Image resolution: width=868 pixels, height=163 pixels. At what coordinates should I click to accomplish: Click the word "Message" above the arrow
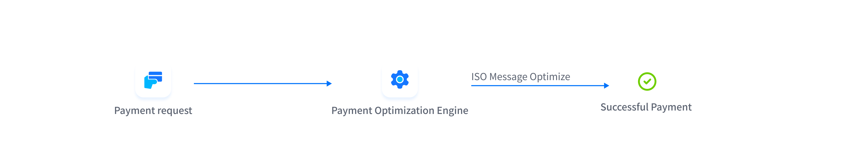point(508,77)
